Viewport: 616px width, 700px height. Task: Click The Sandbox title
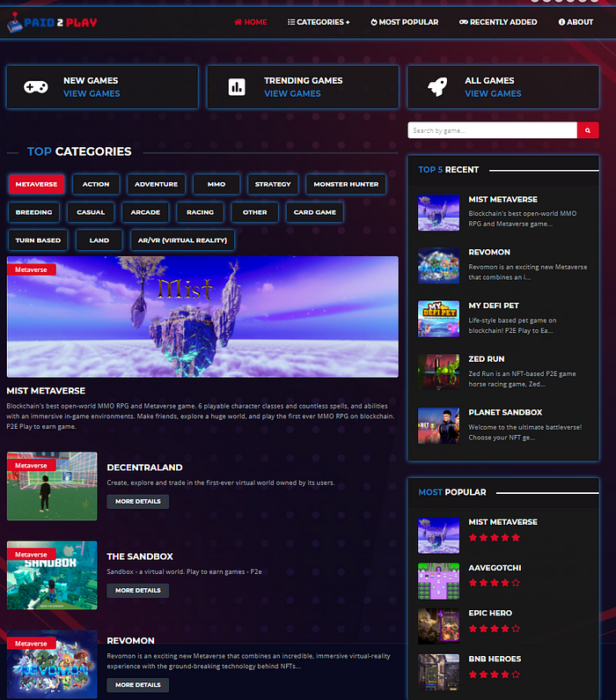(140, 556)
